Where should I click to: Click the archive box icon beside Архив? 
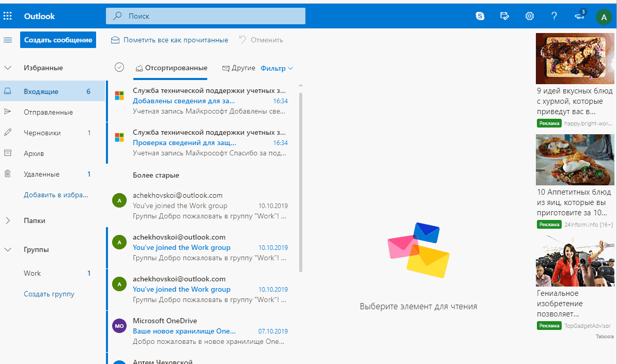[x=7, y=153]
